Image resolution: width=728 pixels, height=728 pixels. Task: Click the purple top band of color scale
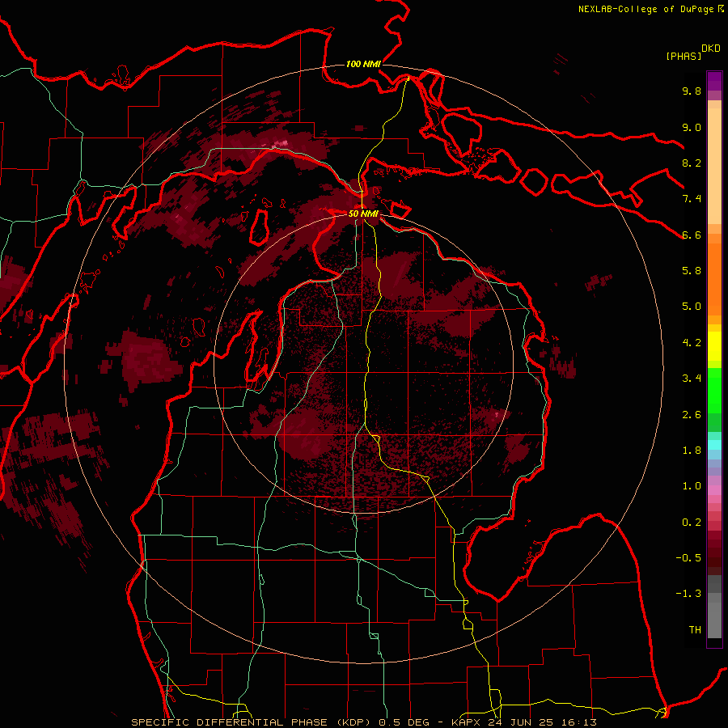pyautogui.click(x=714, y=81)
